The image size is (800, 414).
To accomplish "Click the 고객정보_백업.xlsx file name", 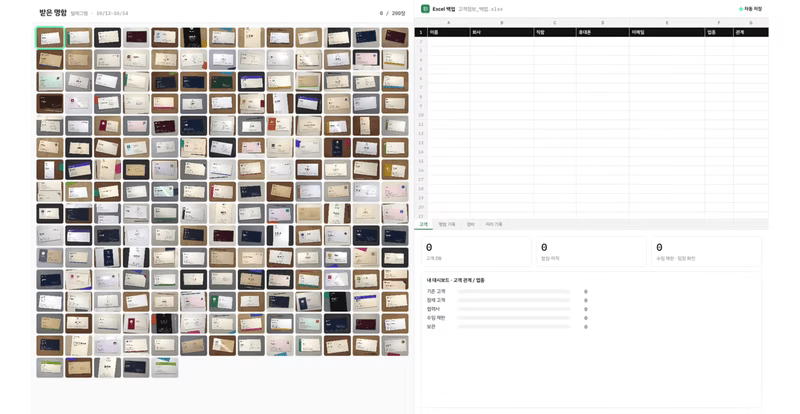I will (x=480, y=9).
